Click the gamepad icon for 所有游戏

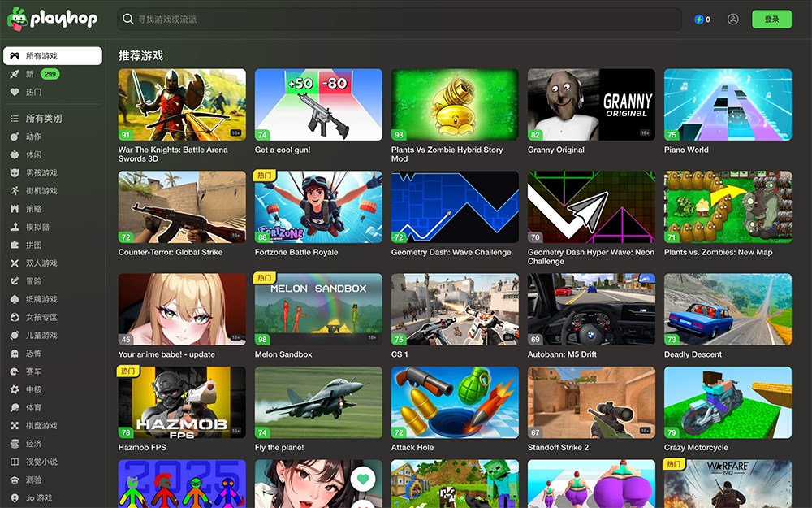15,55
